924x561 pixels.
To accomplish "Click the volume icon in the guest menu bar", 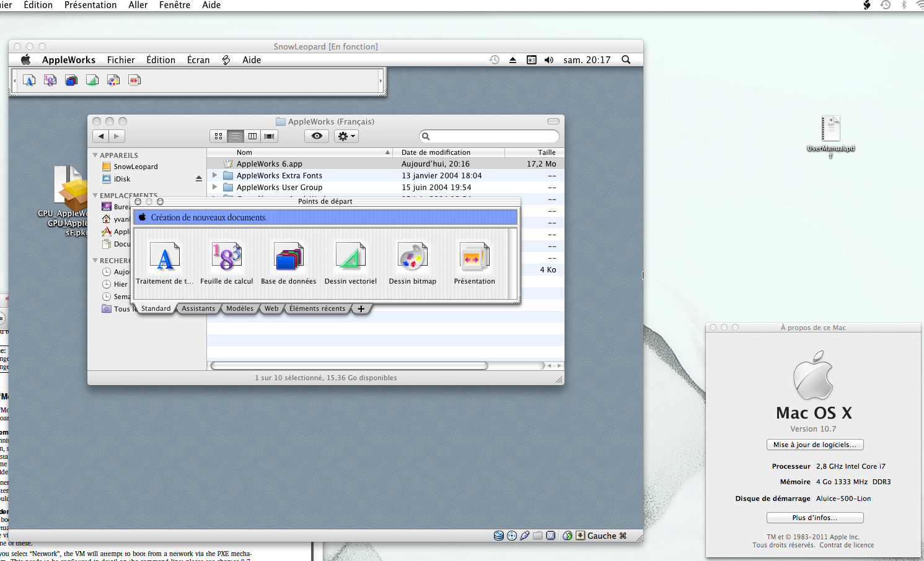I will pos(549,60).
